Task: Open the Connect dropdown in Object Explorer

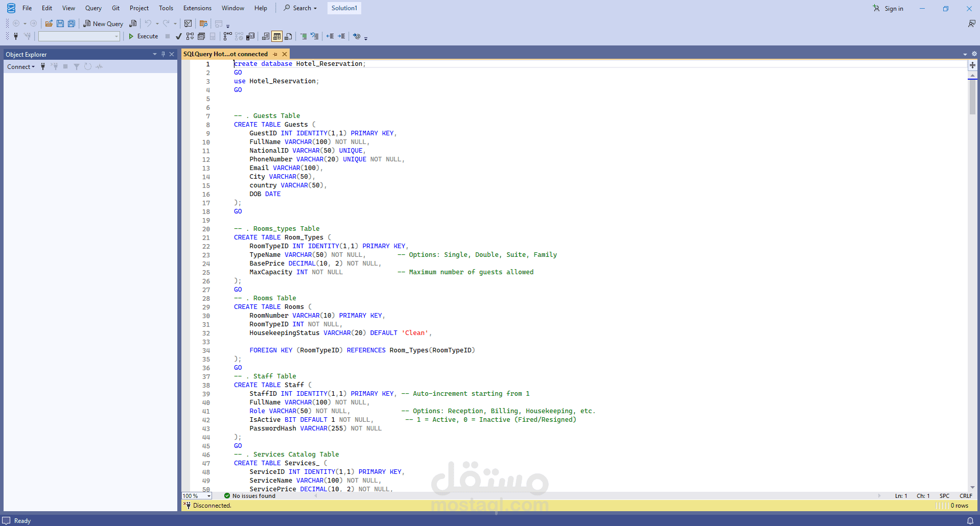Action: [21, 66]
